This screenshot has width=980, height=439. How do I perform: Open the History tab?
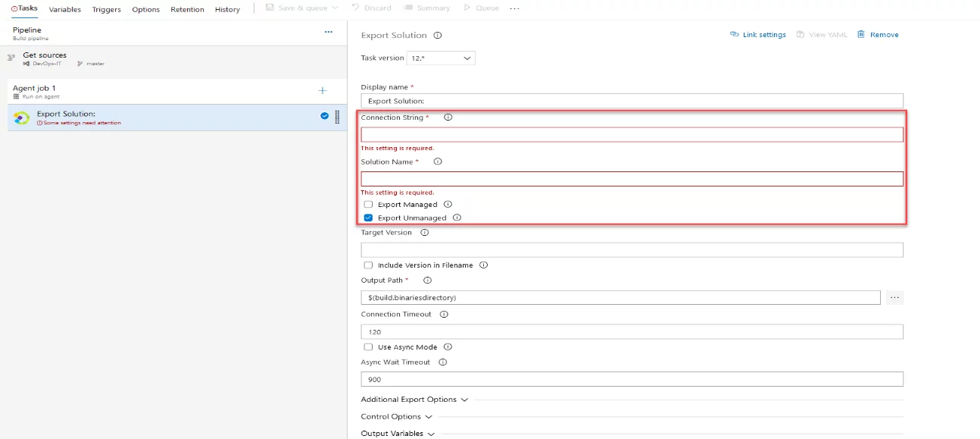coord(227,9)
